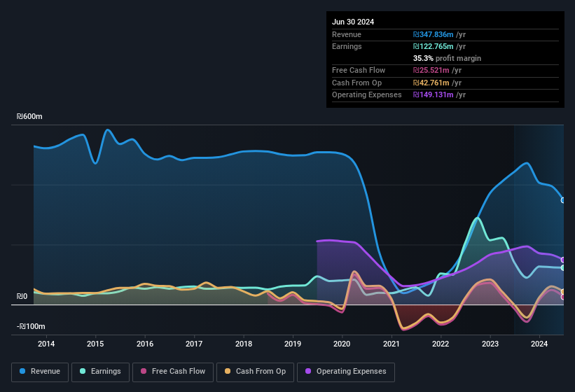Click the 2018 x-axis label

244,344
